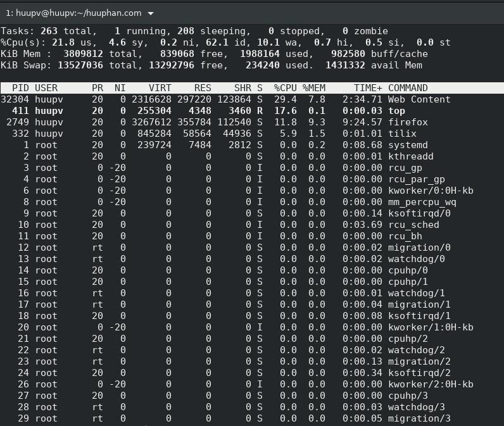Click the cpuhp/2 command

click(408, 339)
